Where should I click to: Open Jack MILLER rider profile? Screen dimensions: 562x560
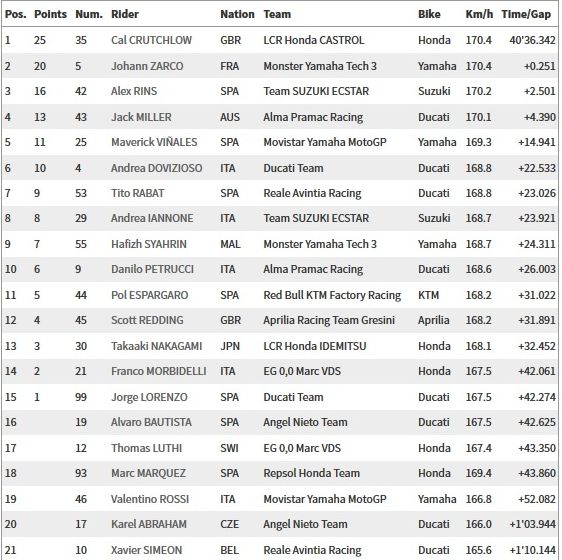pos(141,117)
